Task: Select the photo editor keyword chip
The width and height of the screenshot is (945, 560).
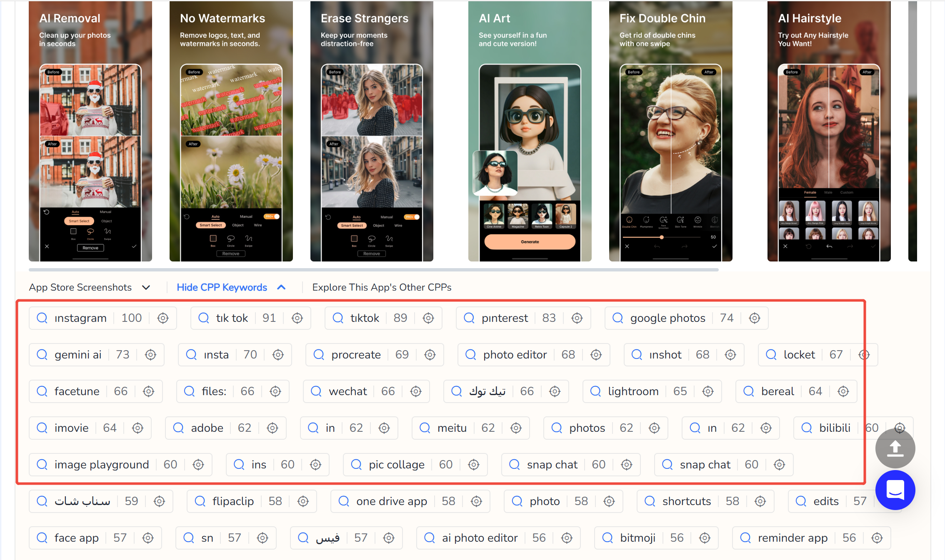Action: [x=515, y=355]
